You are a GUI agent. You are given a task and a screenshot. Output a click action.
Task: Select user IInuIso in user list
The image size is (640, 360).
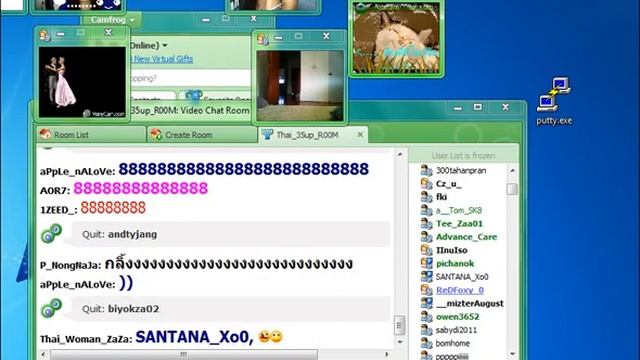pos(451,250)
